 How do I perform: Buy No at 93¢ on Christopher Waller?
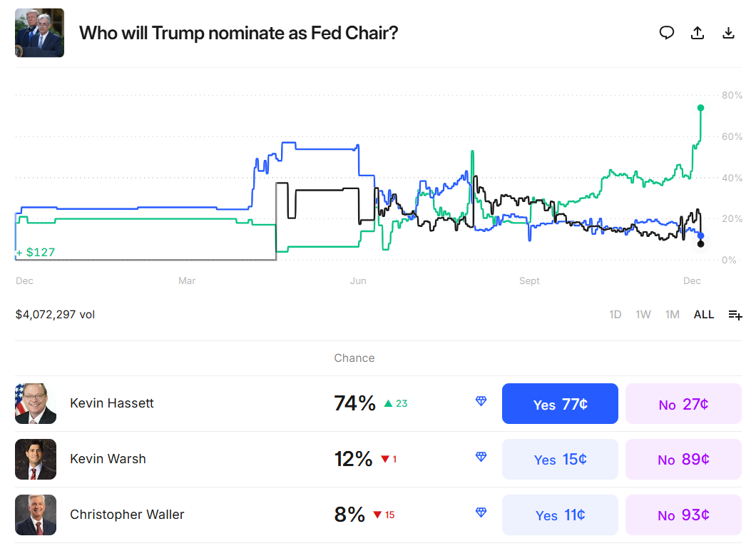[683, 514]
